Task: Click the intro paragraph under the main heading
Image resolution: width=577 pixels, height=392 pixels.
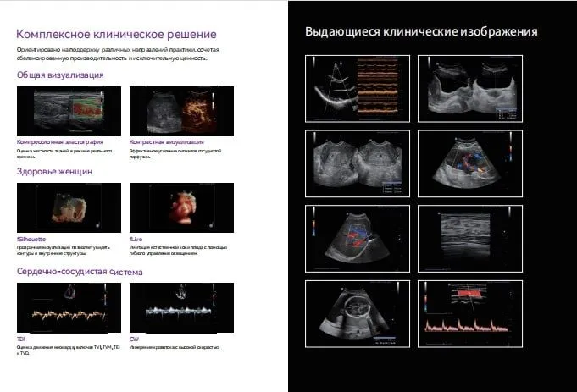Action: (118, 53)
